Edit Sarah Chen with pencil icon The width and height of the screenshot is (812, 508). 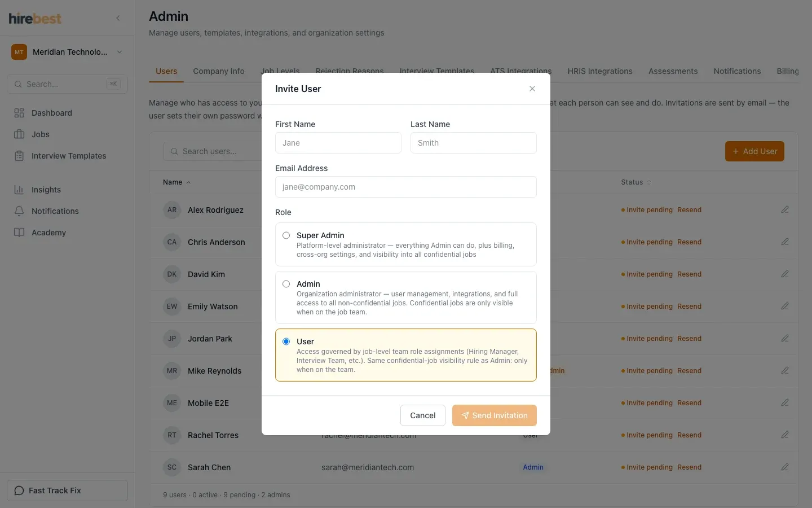tap(784, 467)
